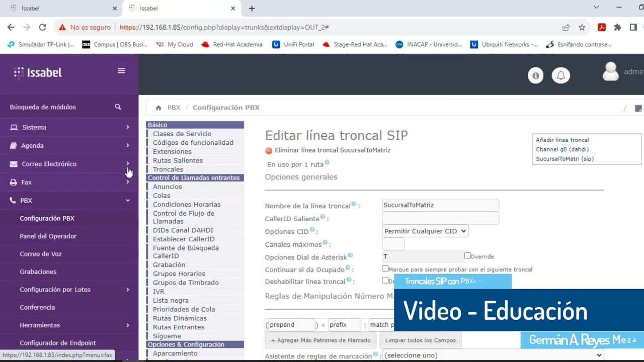Open Opciones CID dropdown
Image resolution: width=644 pixels, height=362 pixels.
[425, 231]
